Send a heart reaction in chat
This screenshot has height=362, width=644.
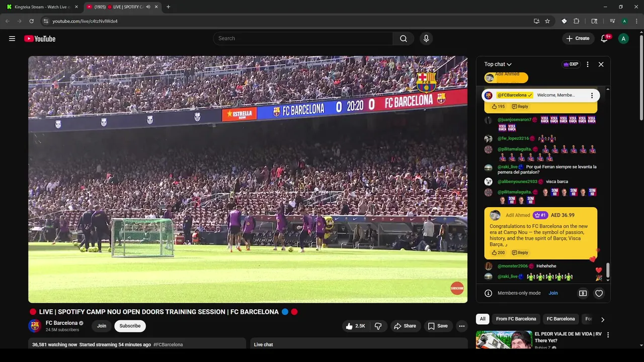(599, 293)
